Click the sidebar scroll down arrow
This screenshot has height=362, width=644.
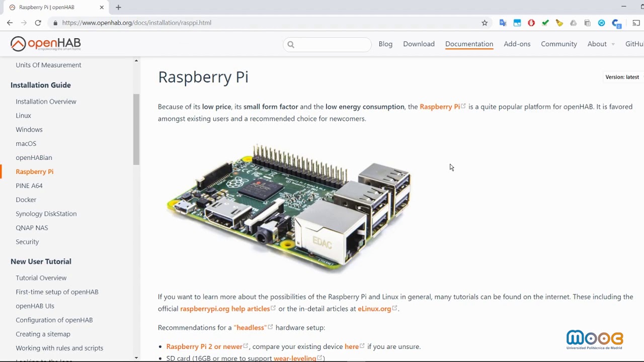coord(136,358)
